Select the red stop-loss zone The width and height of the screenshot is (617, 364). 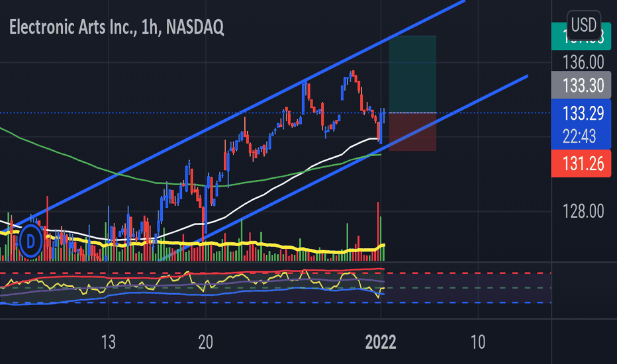pyautogui.click(x=412, y=132)
